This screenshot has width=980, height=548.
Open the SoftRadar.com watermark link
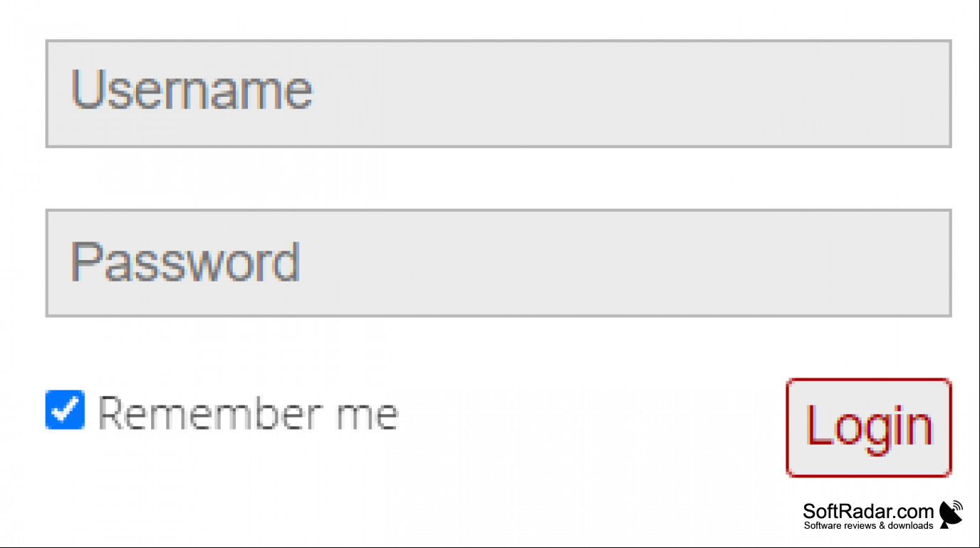pyautogui.click(x=883, y=515)
